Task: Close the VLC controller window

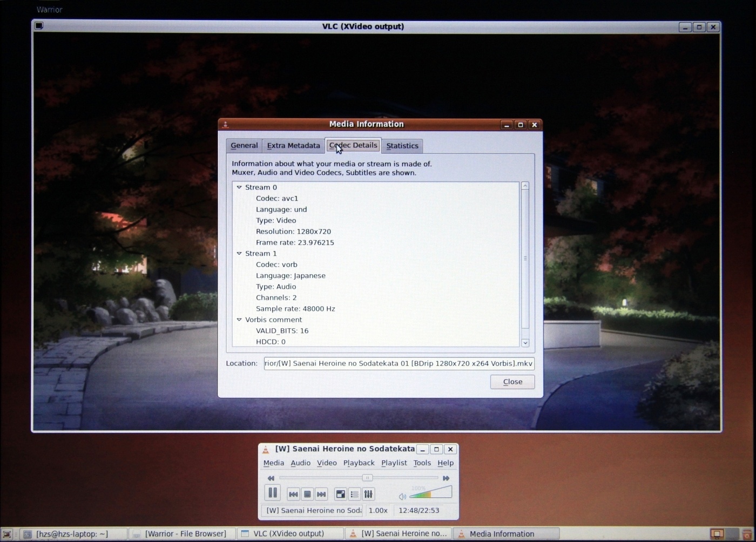Action: pos(450,449)
